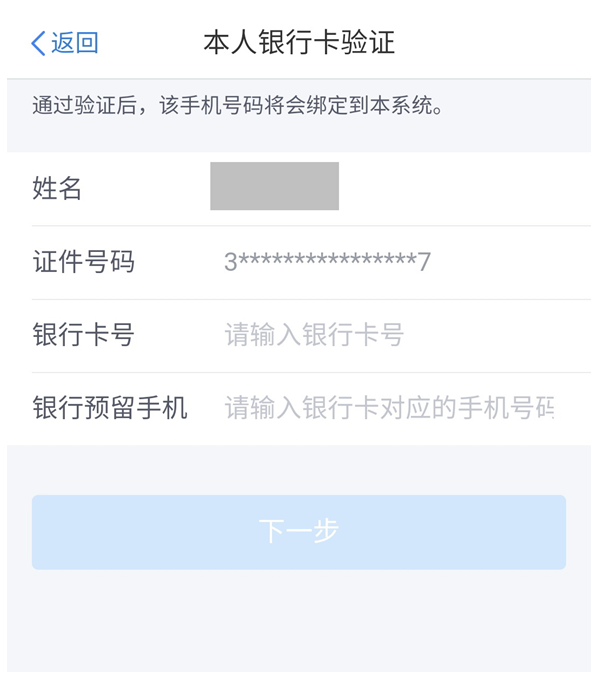Click the leading 3 of the ID number
The height and width of the screenshot is (686, 601).
pyautogui.click(x=231, y=262)
